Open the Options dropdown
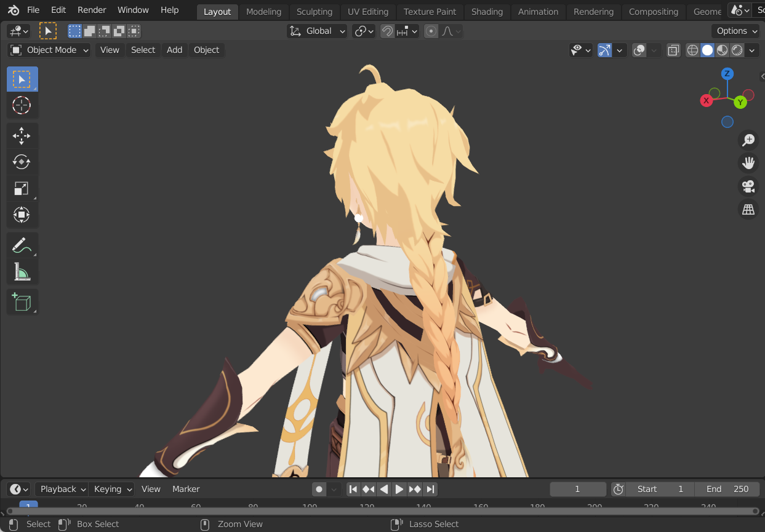 click(x=736, y=31)
